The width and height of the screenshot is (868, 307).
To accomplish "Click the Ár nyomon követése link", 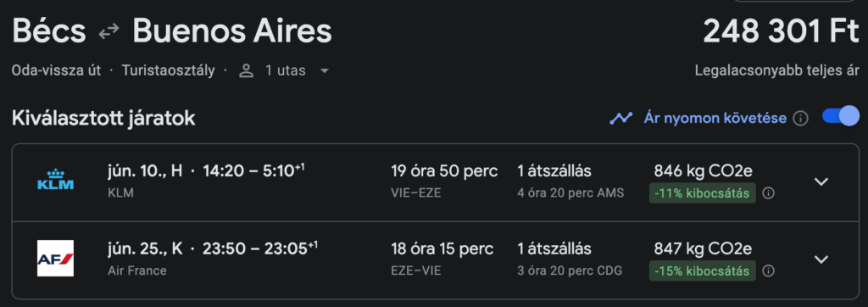I will [715, 118].
